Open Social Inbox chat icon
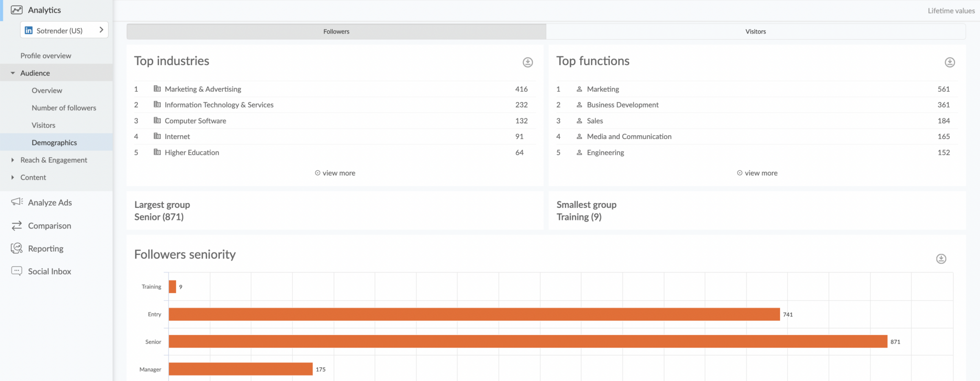This screenshot has height=381, width=980. pyautogui.click(x=17, y=271)
